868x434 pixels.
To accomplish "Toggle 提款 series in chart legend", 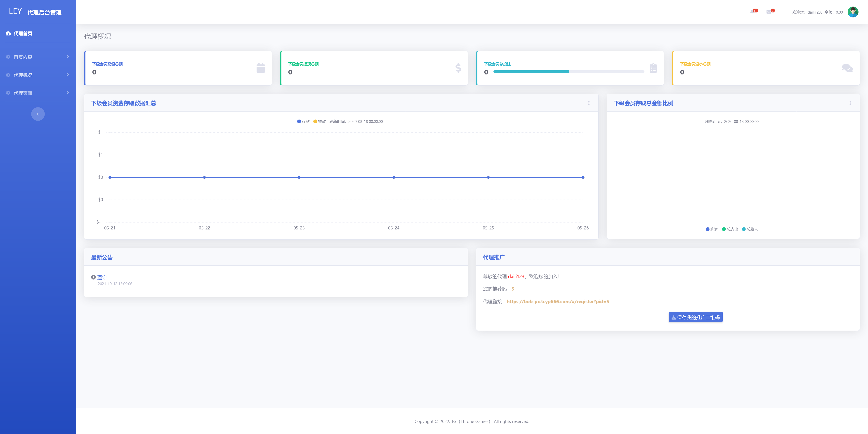I will pos(319,122).
